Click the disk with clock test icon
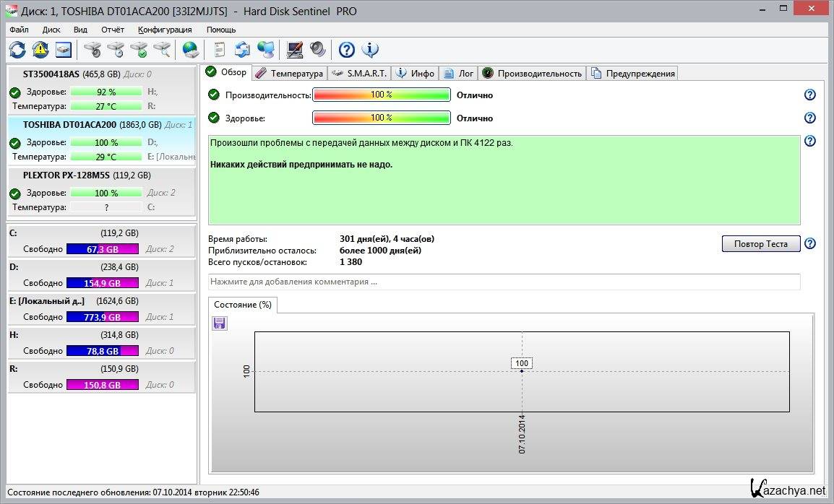The image size is (834, 504). tap(116, 50)
